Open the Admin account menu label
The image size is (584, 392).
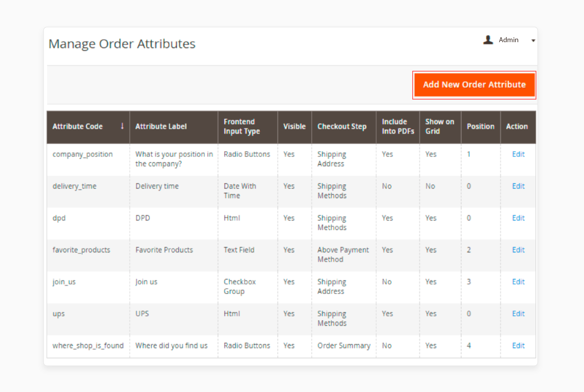pyautogui.click(x=508, y=40)
